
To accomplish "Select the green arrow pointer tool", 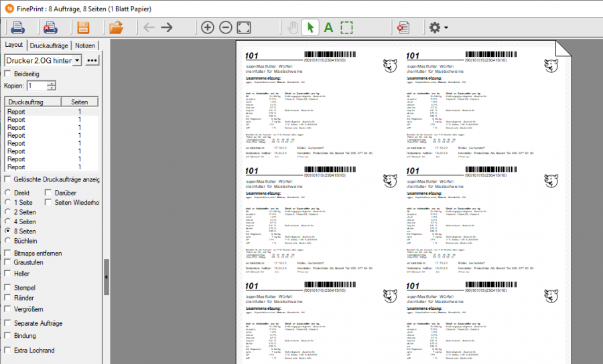I will click(x=310, y=27).
